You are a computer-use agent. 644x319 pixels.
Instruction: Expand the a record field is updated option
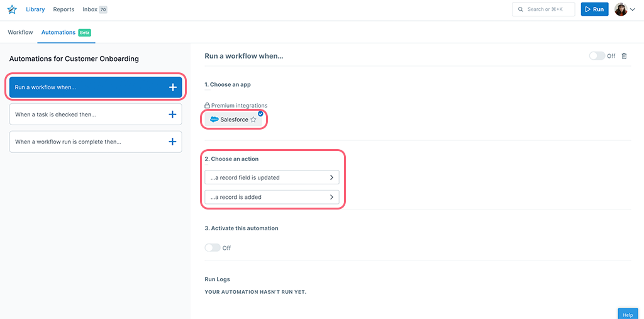[x=272, y=177]
